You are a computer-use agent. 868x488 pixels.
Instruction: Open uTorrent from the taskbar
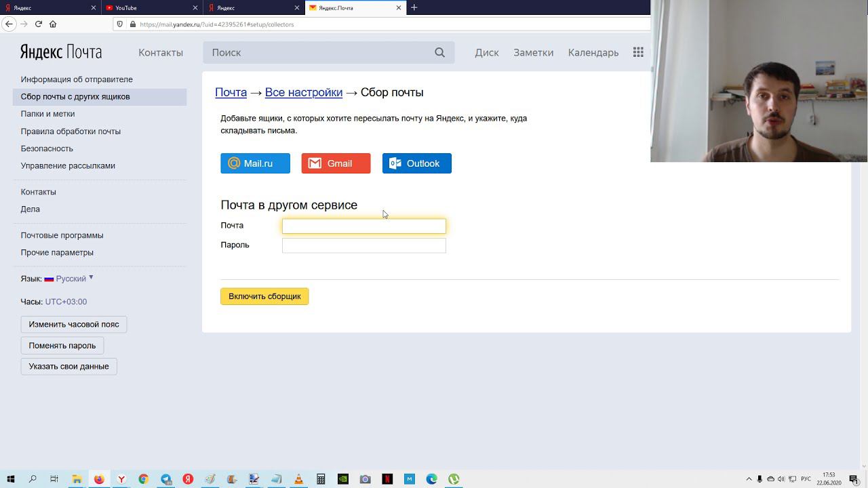[x=454, y=479]
